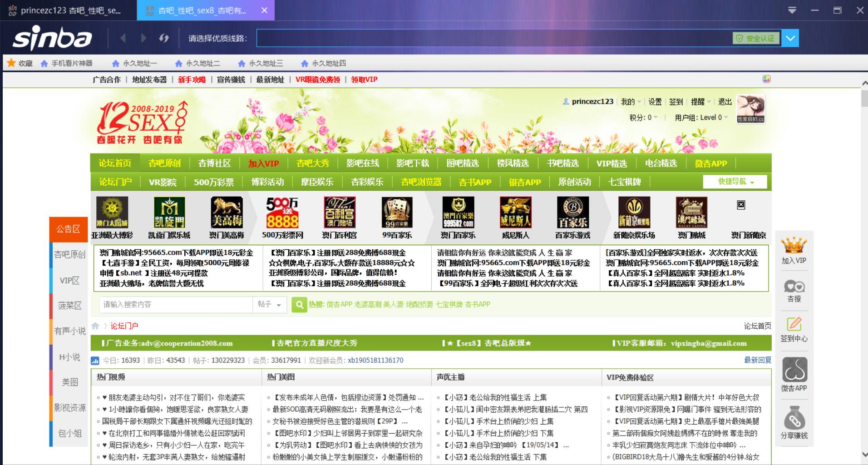Open the 帖子 search type dropdown

coord(270,305)
